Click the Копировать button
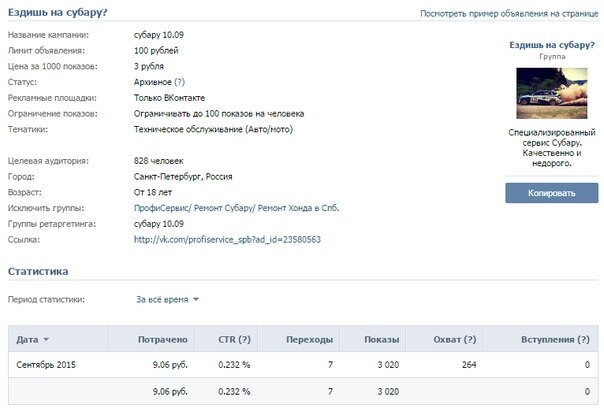The image size is (604, 419). [x=552, y=193]
